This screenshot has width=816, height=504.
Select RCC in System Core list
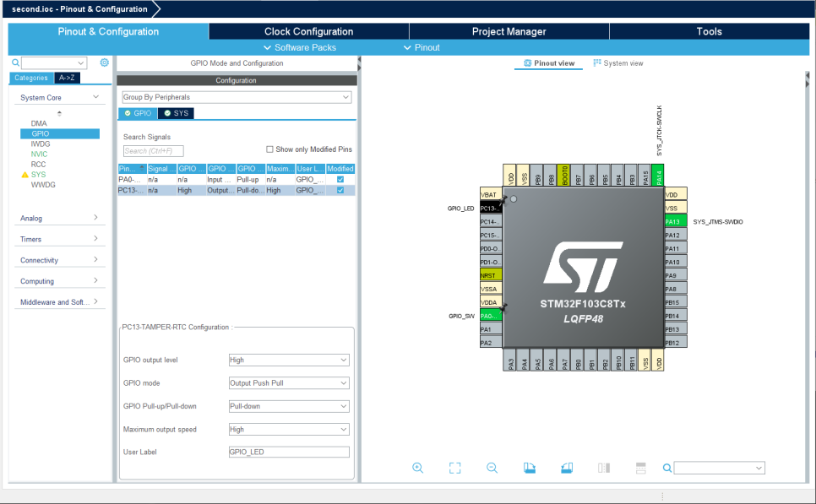(x=38, y=164)
